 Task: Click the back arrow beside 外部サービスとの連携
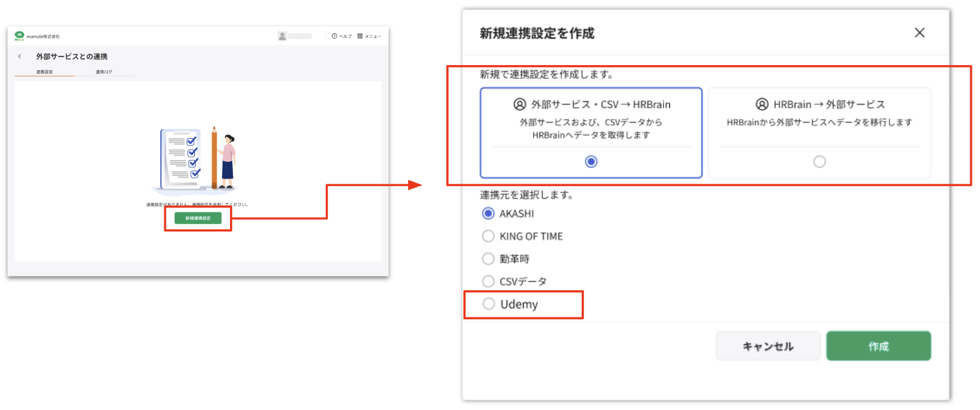pos(20,56)
